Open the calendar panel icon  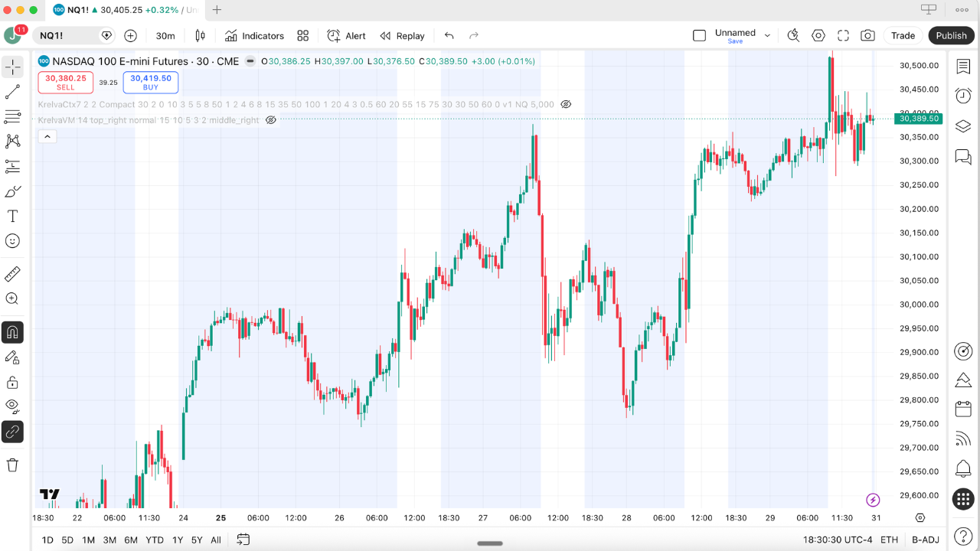click(963, 409)
